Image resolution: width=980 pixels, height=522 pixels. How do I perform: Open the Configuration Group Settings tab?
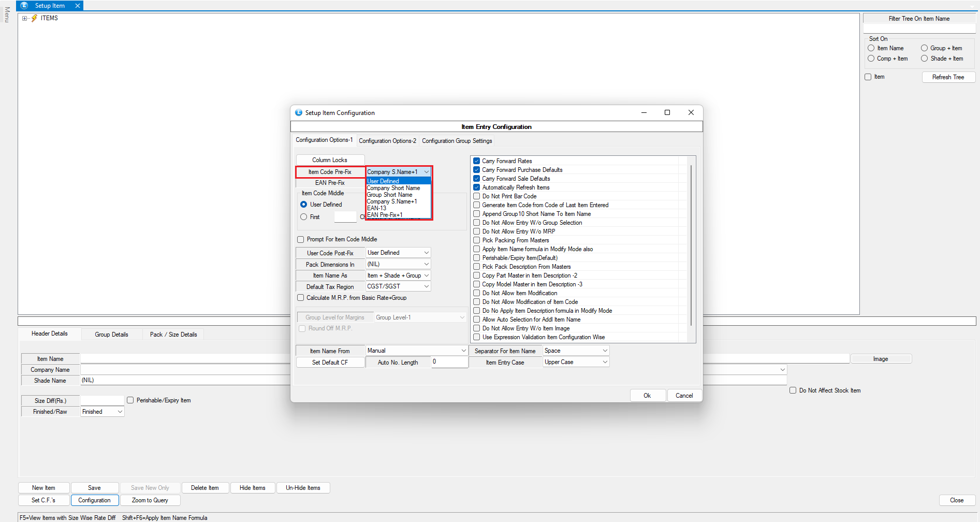pos(457,141)
